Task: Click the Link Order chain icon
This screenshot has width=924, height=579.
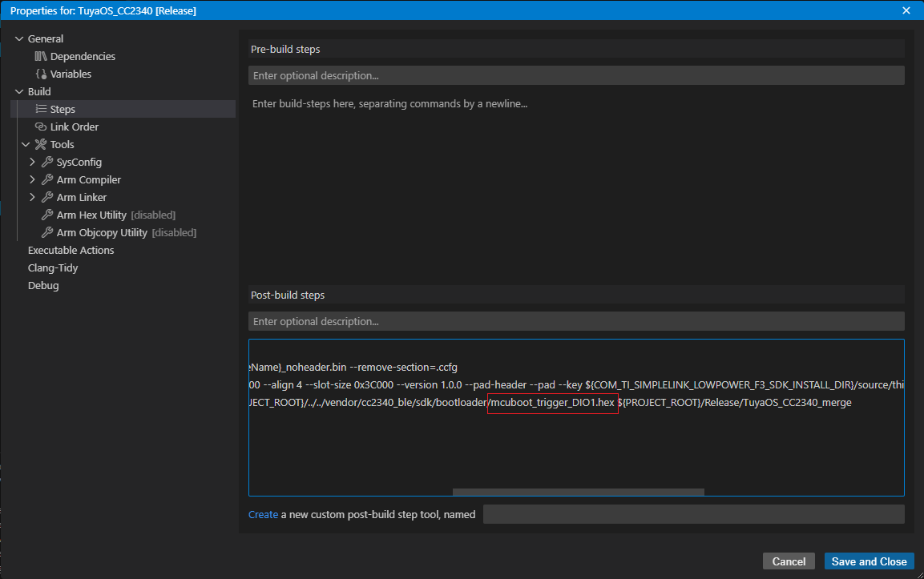Action: pos(41,127)
